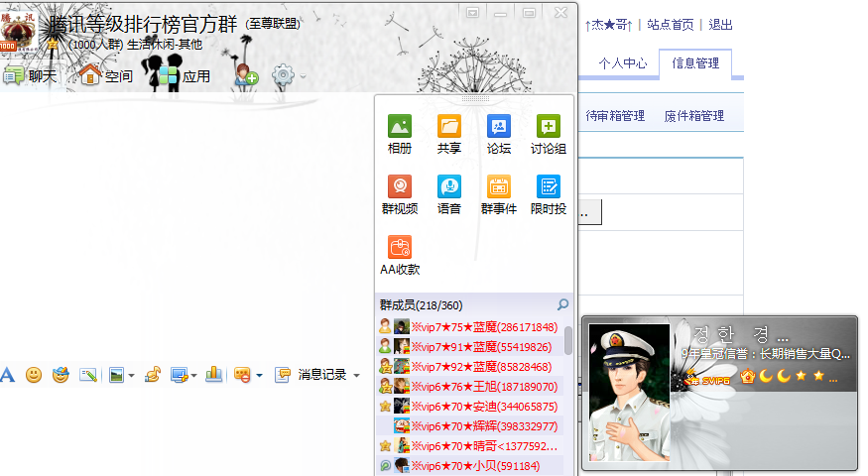Screen dimensions: 868x476
Task: Send a picture via image icon
Action: coord(116,375)
